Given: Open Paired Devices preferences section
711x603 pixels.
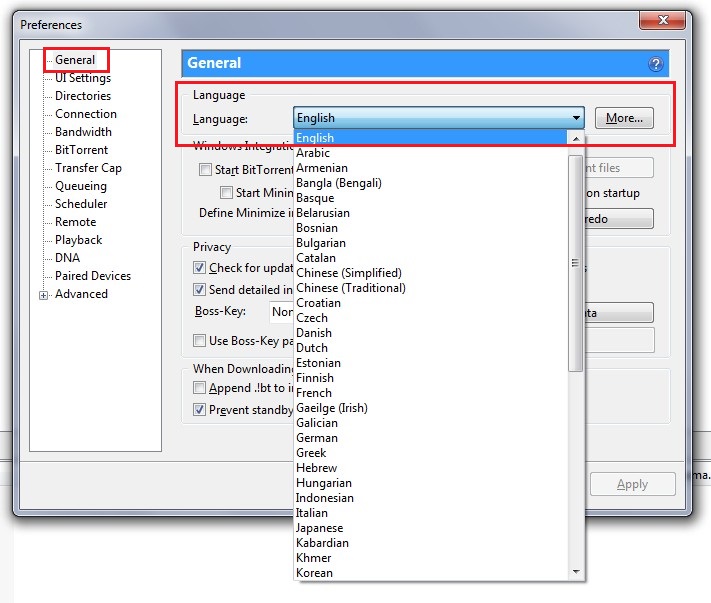Looking at the screenshot, I should pyautogui.click(x=93, y=276).
